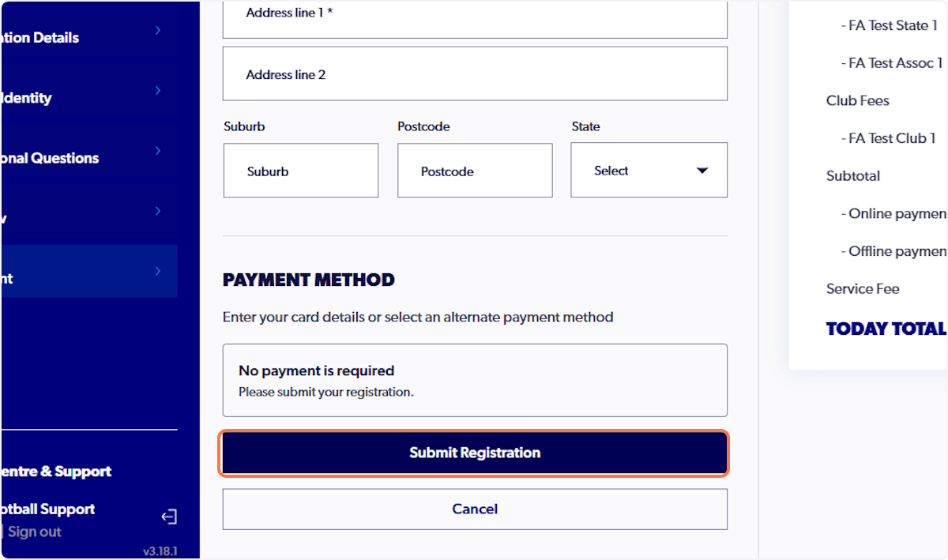Click the chevron beside Registration Details

pyautogui.click(x=156, y=29)
